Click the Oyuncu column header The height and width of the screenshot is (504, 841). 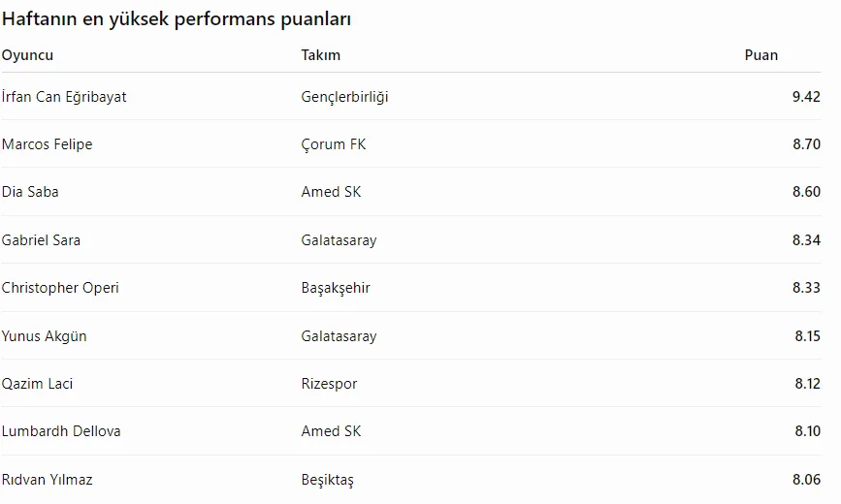pos(27,55)
